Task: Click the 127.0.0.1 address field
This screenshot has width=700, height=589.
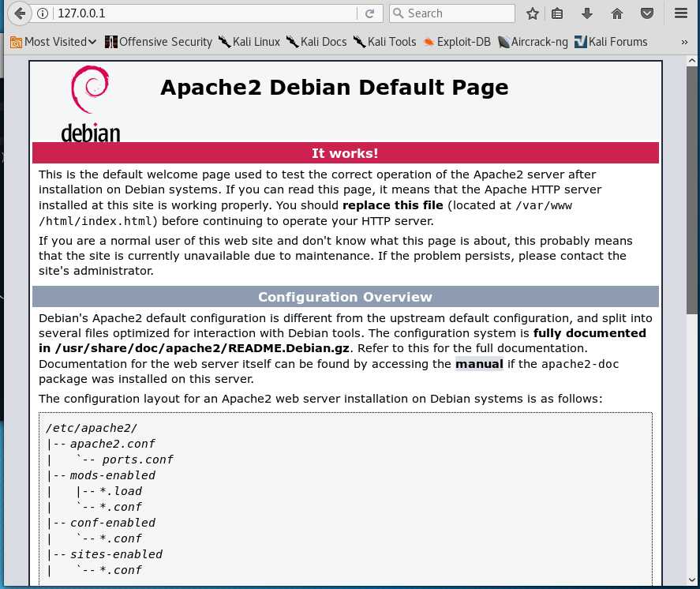Action: click(x=205, y=13)
